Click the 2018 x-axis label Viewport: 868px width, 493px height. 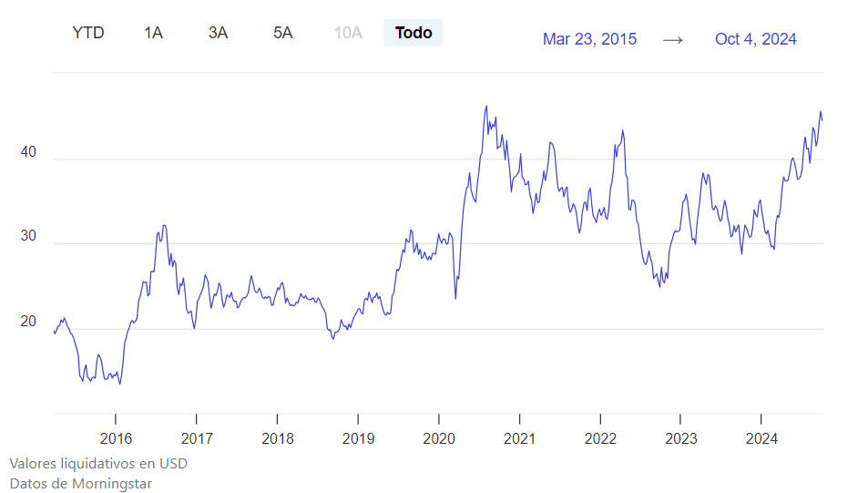pyautogui.click(x=277, y=439)
